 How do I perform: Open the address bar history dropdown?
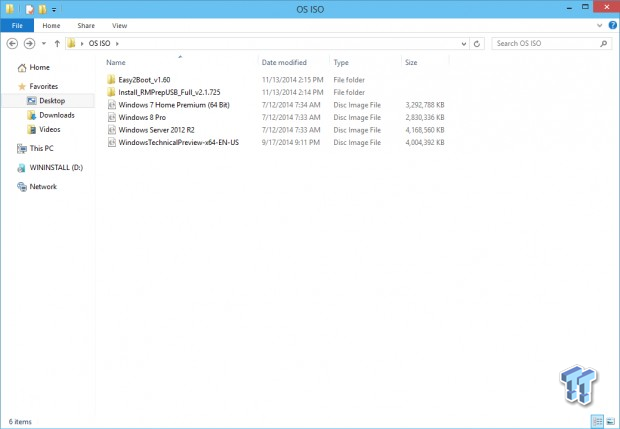464,44
